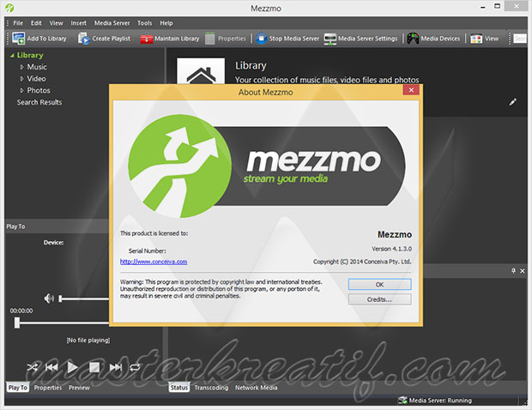Expand the Music tree node
This screenshot has height=410, width=532.
[22, 67]
